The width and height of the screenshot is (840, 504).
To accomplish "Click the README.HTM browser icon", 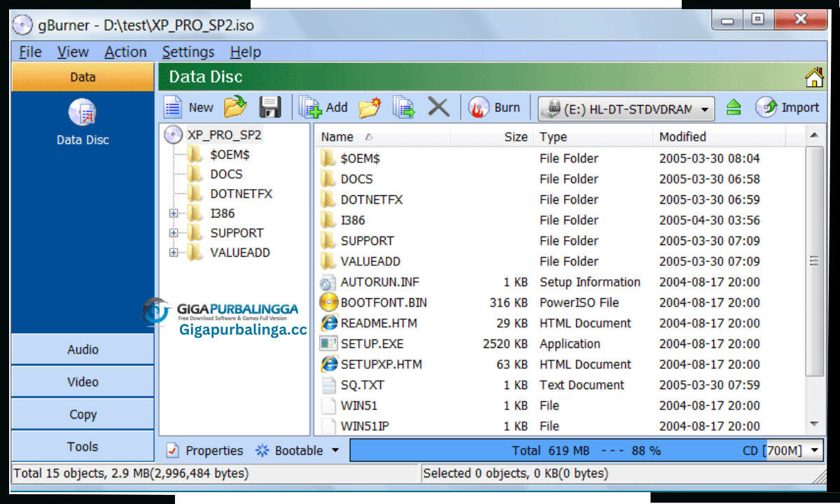I will coord(328,323).
